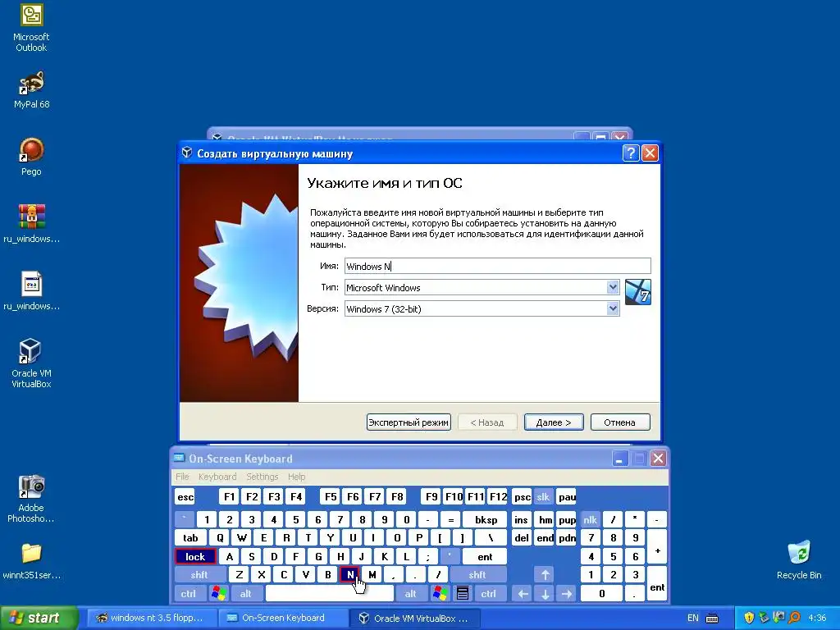Click the tab key on keyboard
The image size is (840, 630).
(190, 538)
